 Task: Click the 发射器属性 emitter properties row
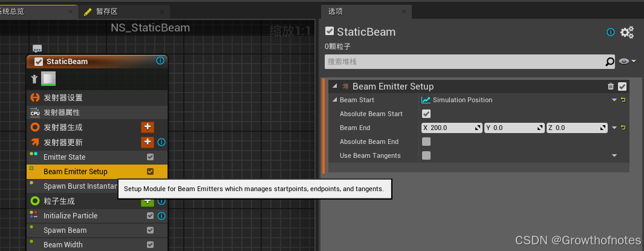tap(97, 112)
